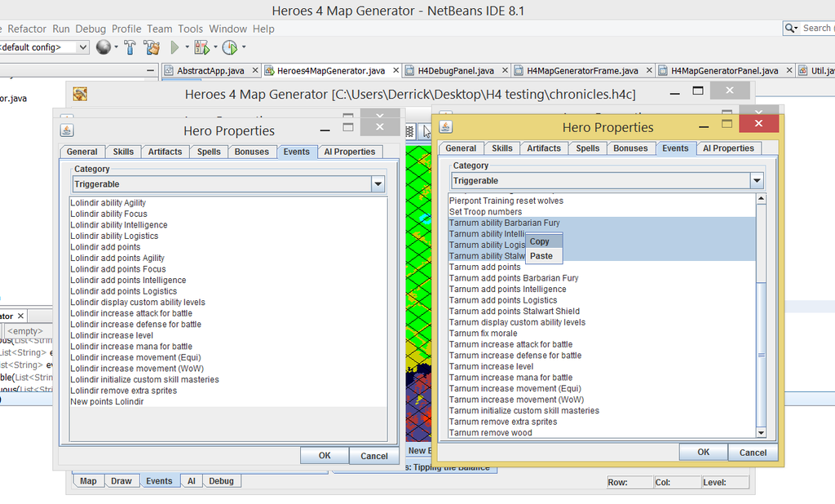The image size is (835, 504).
Task: Click Cancel in the right Hero Properties window
Action: [753, 452]
